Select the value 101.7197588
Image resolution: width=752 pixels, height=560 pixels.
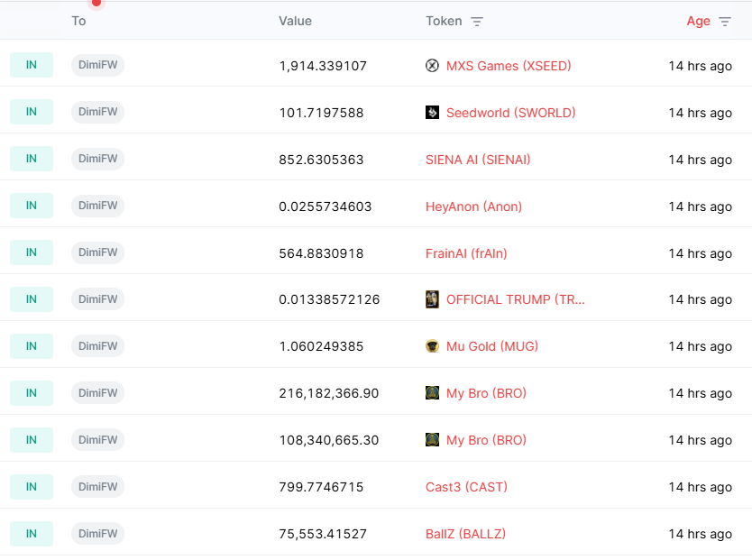(321, 113)
